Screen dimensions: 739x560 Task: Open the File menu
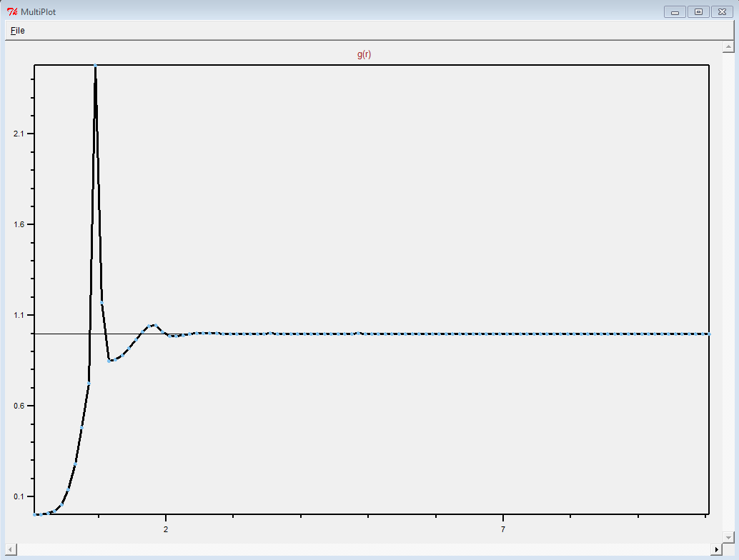pos(17,31)
